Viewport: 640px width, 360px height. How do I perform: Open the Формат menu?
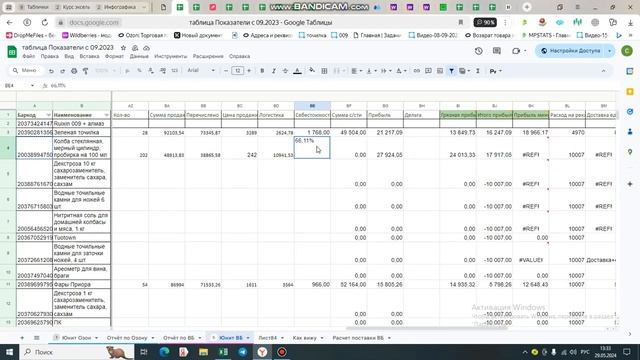(x=114, y=56)
